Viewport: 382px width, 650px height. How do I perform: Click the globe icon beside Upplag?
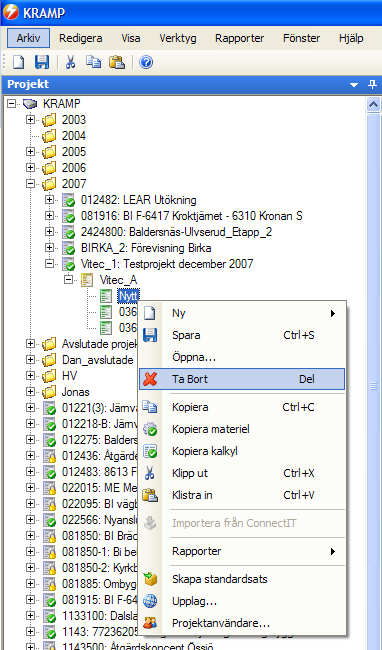point(150,601)
